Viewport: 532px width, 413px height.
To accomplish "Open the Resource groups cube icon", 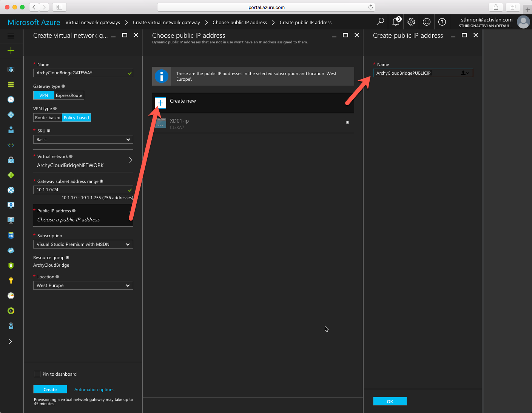I will (x=11, y=69).
